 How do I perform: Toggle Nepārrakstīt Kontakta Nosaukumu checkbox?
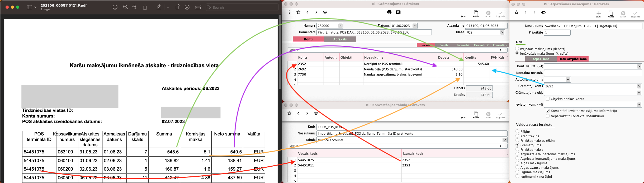point(548,116)
